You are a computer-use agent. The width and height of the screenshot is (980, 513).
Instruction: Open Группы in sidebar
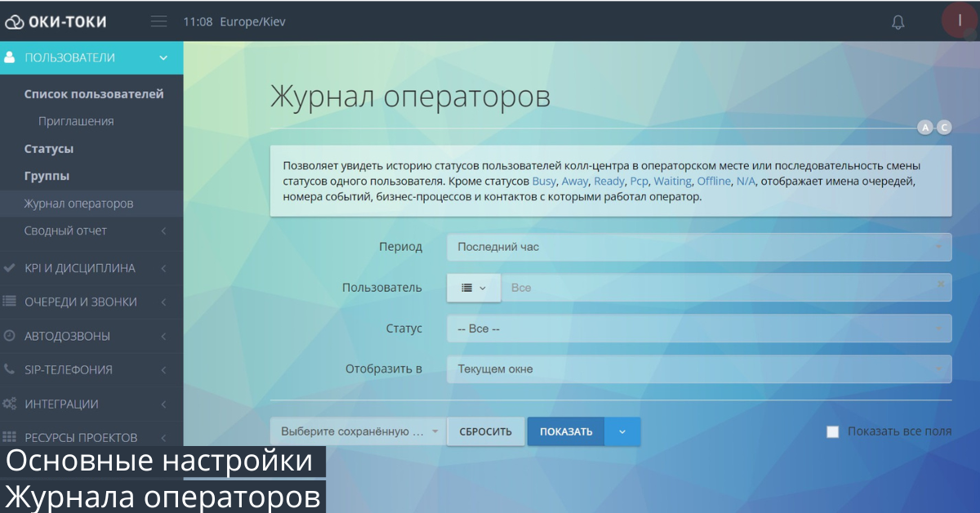click(x=47, y=176)
